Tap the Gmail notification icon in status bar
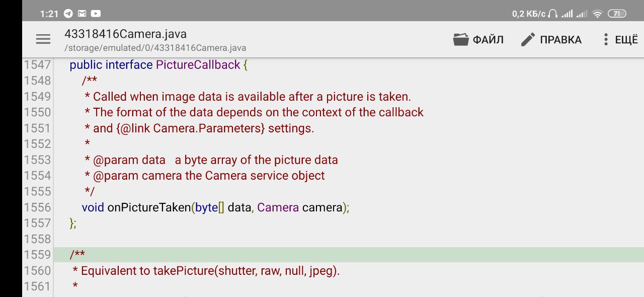Viewport: 644px width, 297px height. coord(82,14)
